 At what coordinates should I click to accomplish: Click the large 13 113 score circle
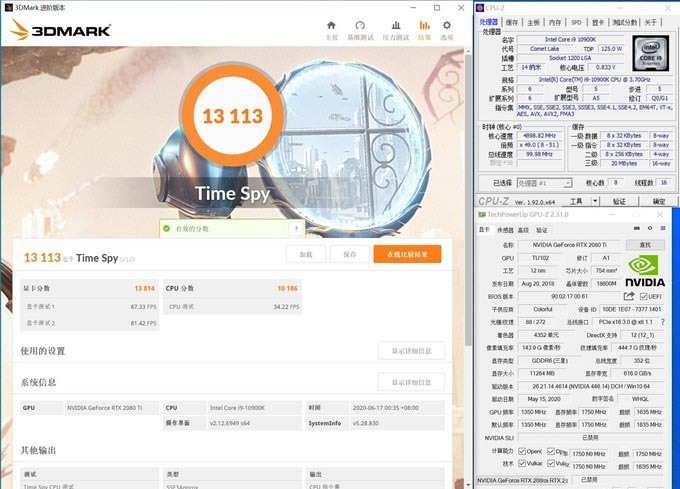(232, 116)
